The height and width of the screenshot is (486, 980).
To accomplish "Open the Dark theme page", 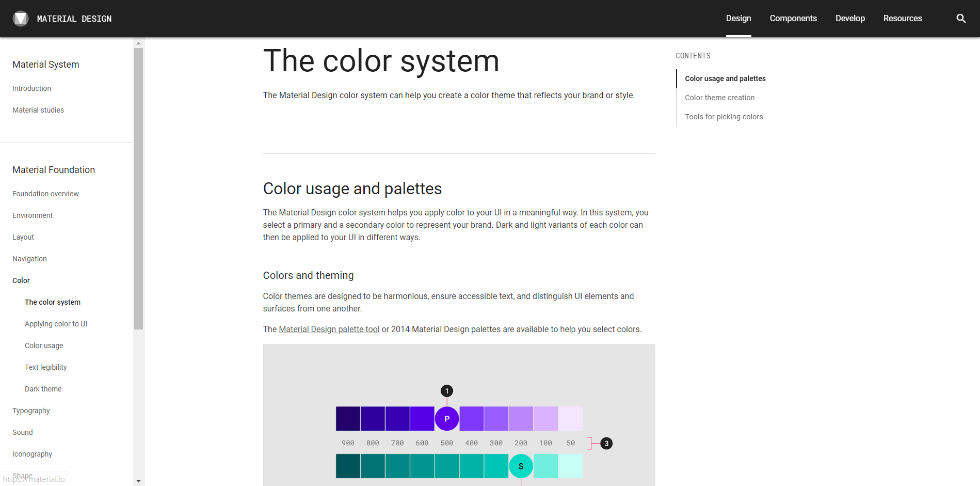I will tap(43, 389).
